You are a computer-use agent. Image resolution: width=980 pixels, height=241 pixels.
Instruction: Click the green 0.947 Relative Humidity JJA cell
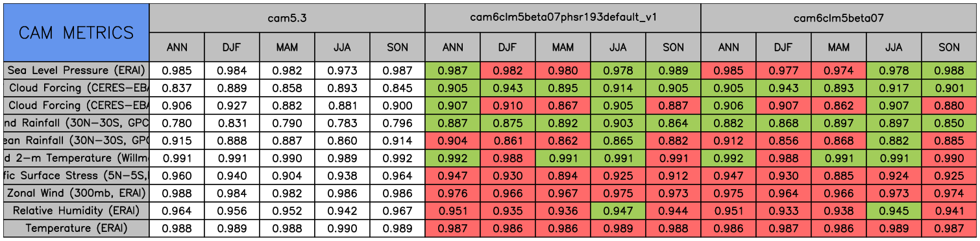619,210
